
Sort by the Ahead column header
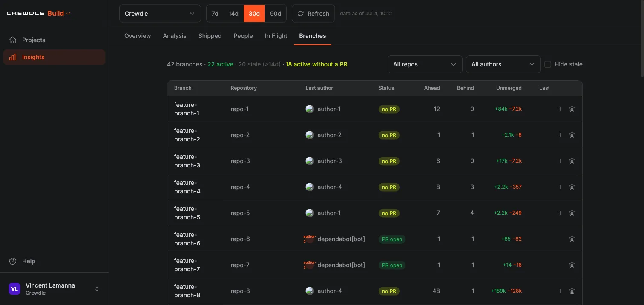[432, 88]
